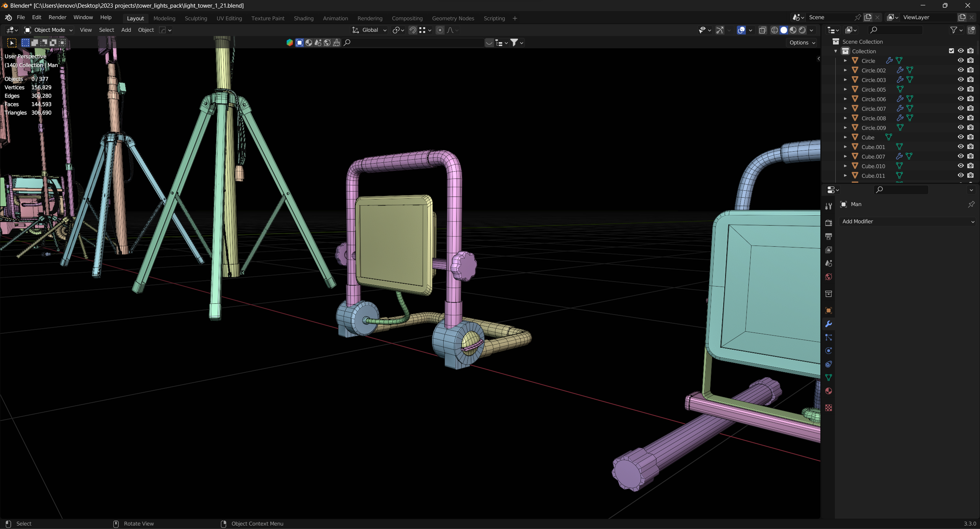The image size is (980, 529).
Task: Open the Modifier properties wrench tab
Action: coord(828,324)
